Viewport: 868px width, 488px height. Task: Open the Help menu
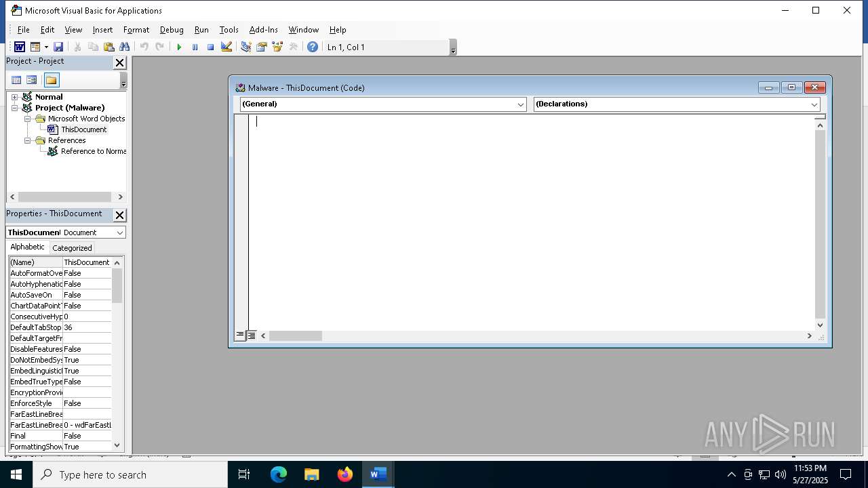point(338,30)
